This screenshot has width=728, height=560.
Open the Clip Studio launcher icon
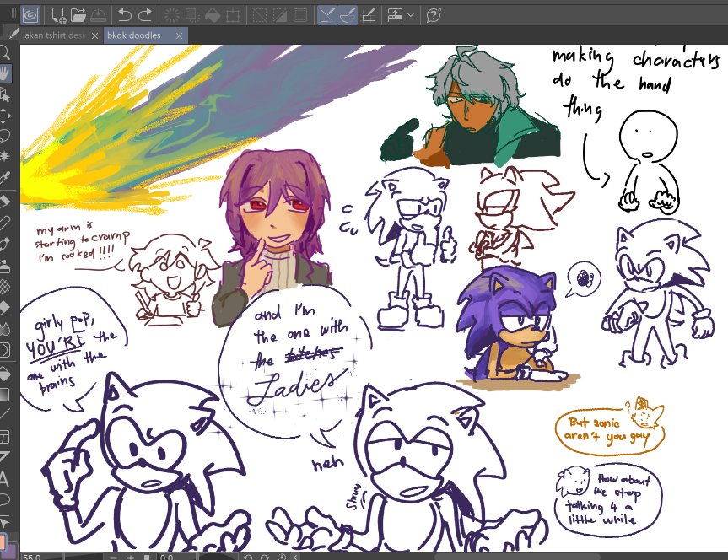(x=30, y=15)
